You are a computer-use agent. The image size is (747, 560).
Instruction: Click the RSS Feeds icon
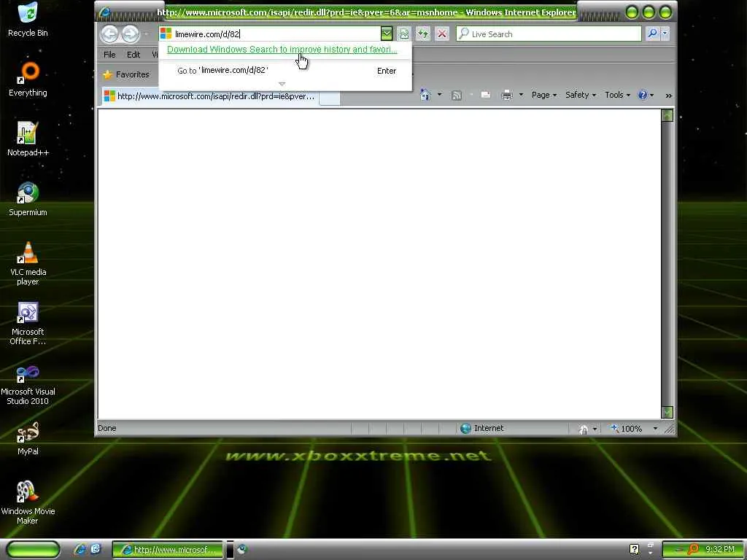point(457,96)
